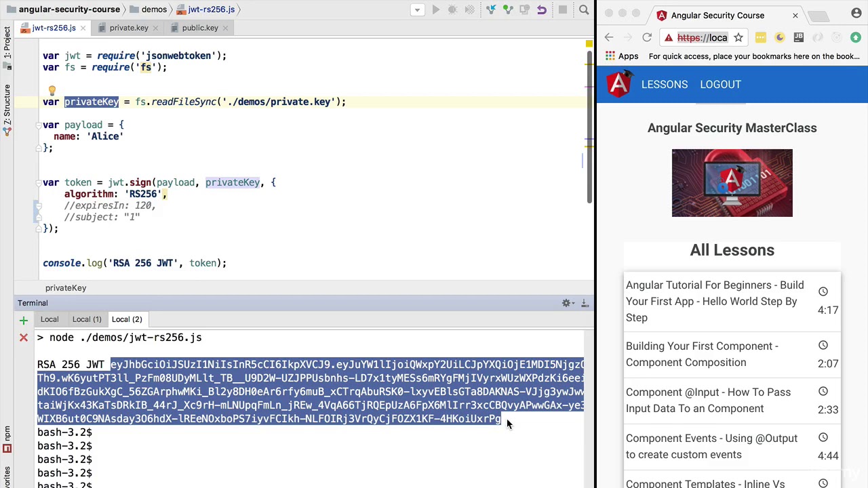Open the Project tool window side tab
This screenshot has width=868, height=488.
tap(7, 49)
